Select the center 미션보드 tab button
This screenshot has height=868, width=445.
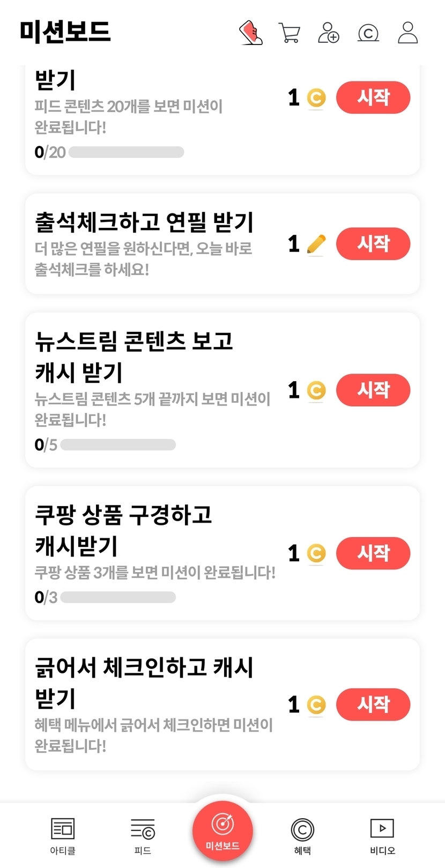click(222, 831)
